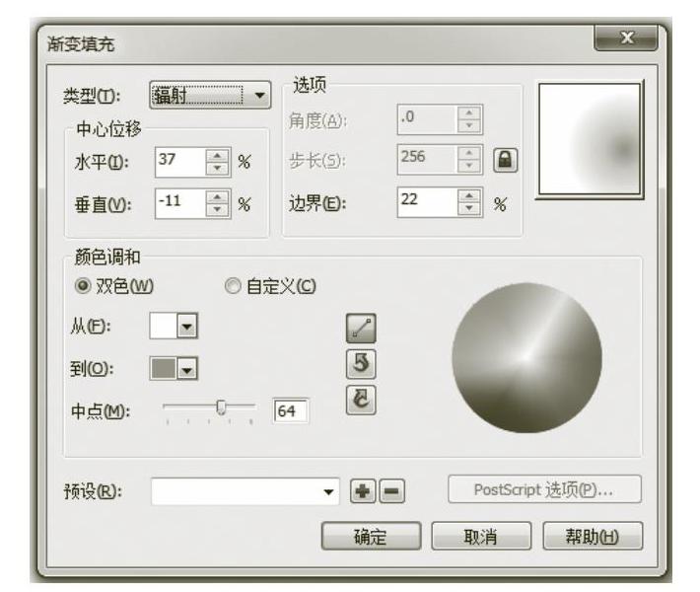
Task: Click the 角度 angle field
Action: (x=427, y=118)
